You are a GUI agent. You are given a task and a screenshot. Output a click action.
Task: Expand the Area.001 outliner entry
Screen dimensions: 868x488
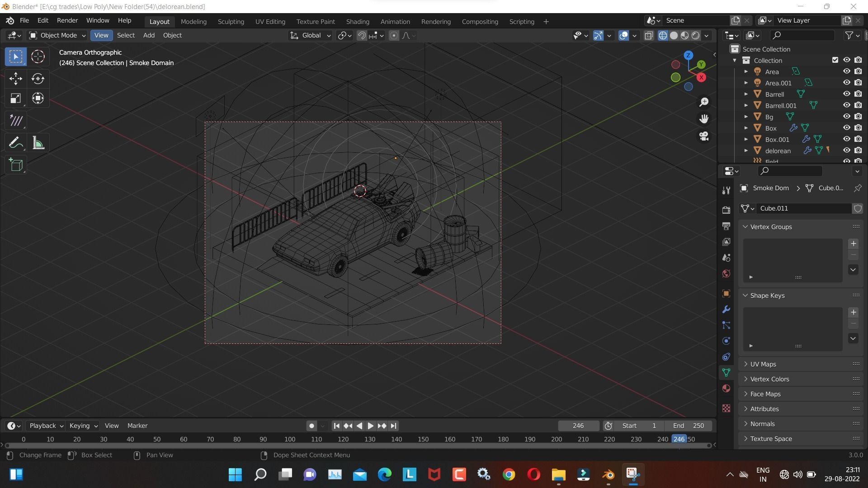coord(746,83)
